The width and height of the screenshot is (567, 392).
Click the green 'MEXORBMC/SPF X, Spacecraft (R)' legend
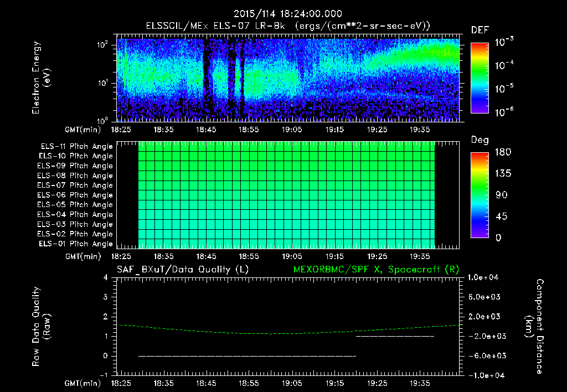376,270
